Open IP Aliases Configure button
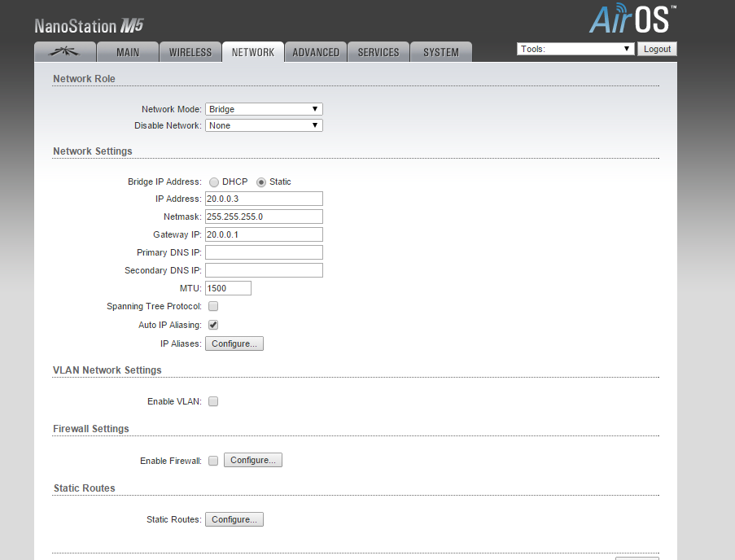 pos(234,343)
